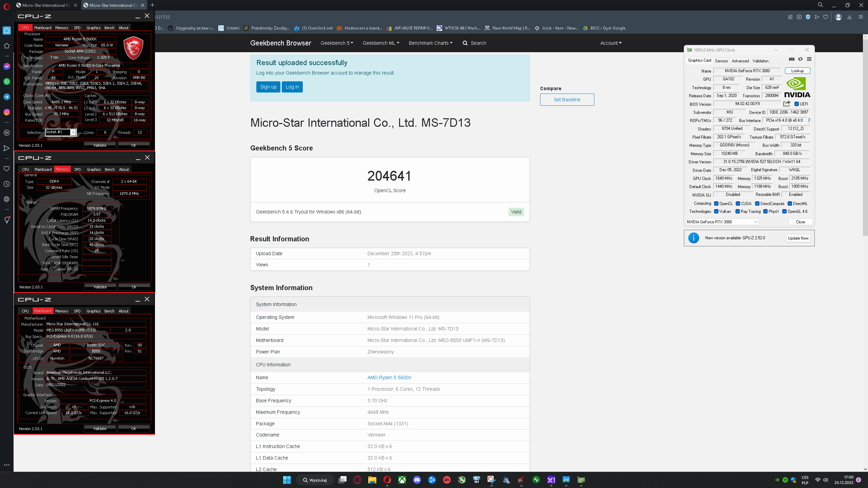This screenshot has width=868, height=488.
Task: Open the Socket #1 selection dropdown in CPU-Z
Action: tap(61, 132)
